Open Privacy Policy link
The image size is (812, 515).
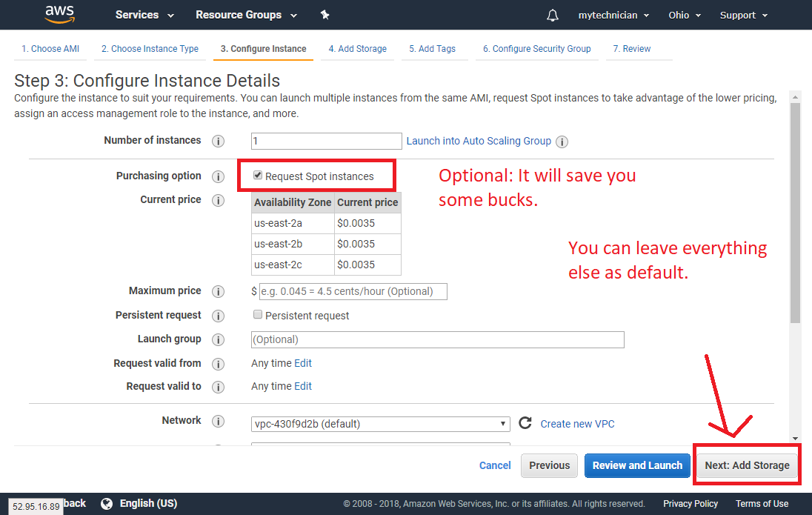[x=690, y=504]
